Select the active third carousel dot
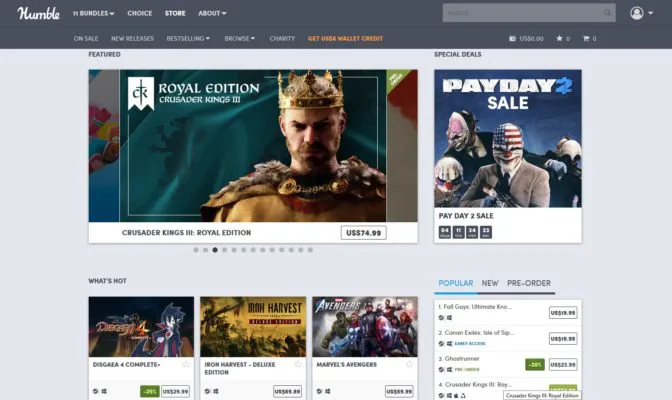The image size is (672, 400). coord(215,250)
